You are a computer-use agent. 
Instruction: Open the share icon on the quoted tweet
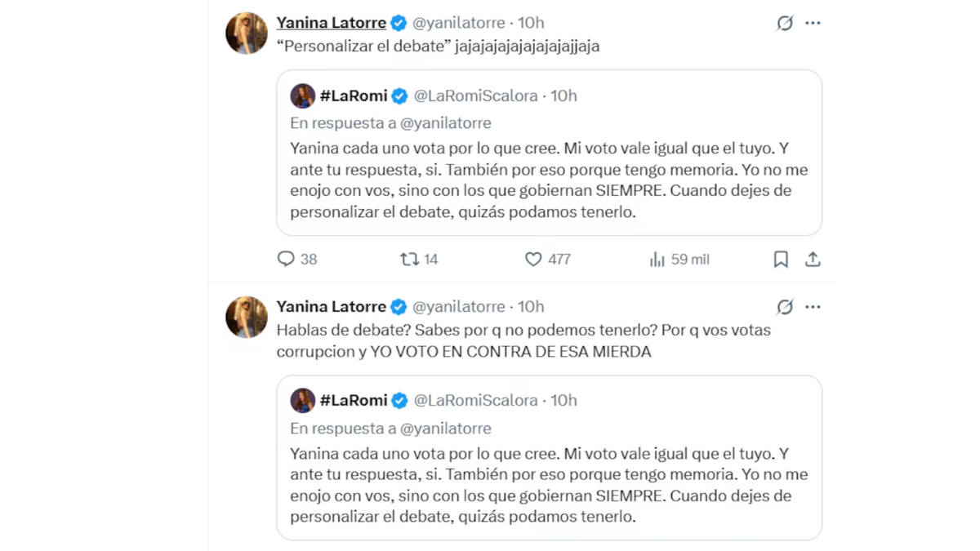[x=813, y=259]
